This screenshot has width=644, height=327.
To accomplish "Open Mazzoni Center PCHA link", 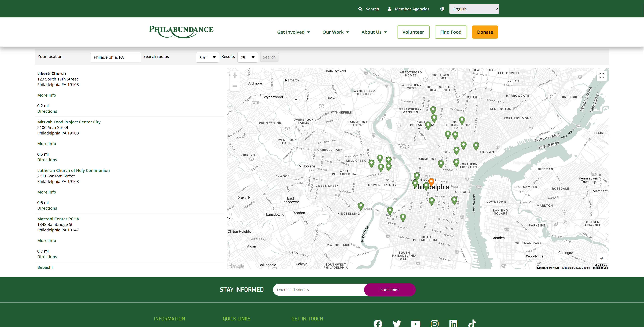I will pyautogui.click(x=58, y=219).
